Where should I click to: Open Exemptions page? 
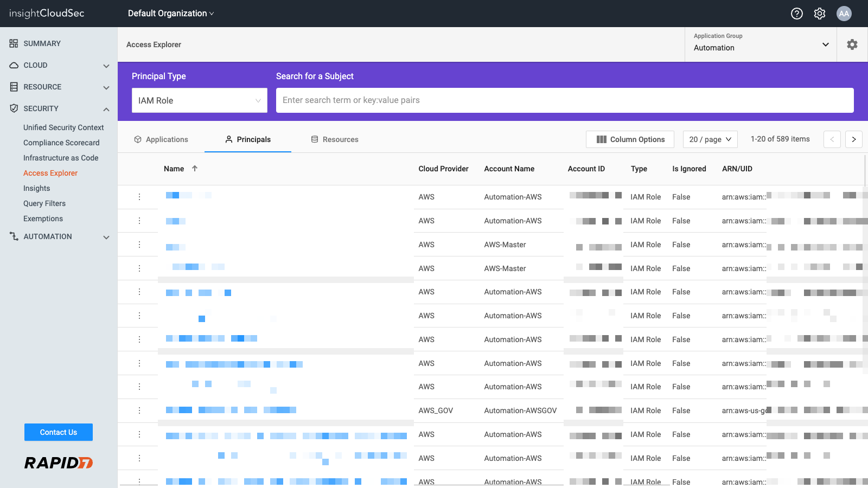[x=43, y=219]
